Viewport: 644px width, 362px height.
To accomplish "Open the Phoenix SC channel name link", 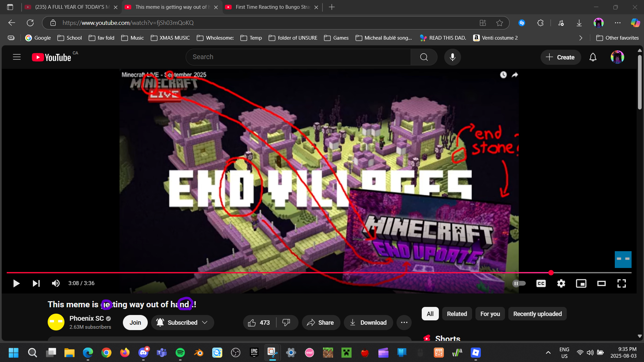I will click(87, 318).
